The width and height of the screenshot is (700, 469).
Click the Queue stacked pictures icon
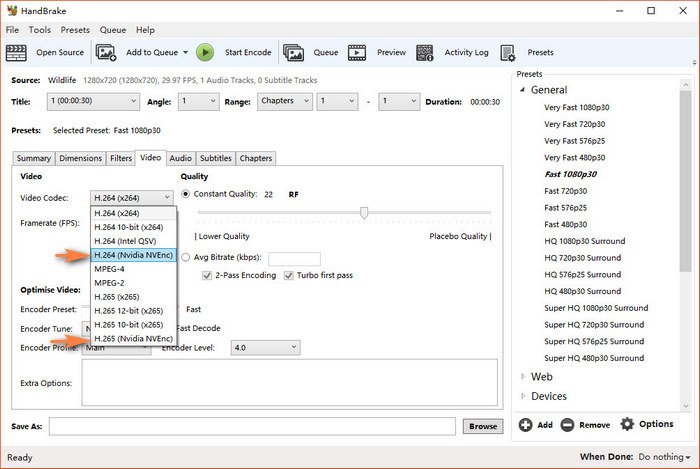[x=293, y=53]
